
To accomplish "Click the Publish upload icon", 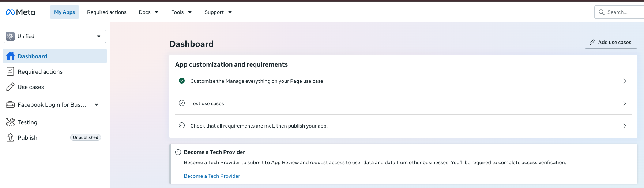I will (x=10, y=137).
